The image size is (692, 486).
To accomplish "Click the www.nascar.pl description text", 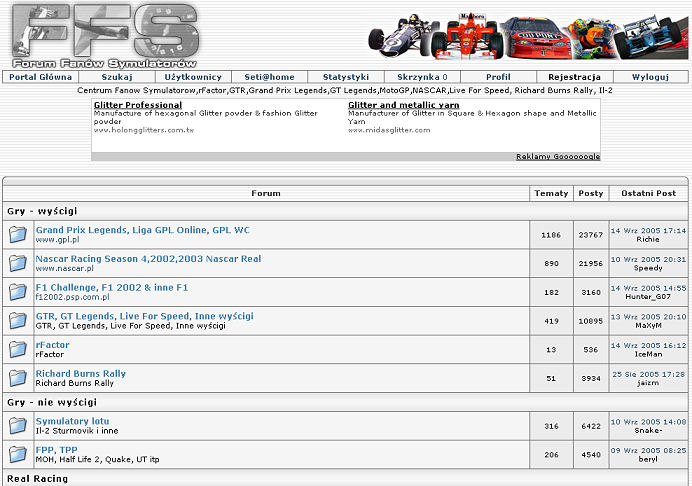I will tap(64, 268).
